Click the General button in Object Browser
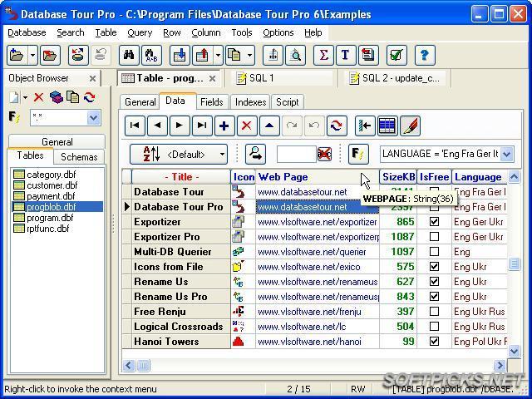 click(x=57, y=141)
